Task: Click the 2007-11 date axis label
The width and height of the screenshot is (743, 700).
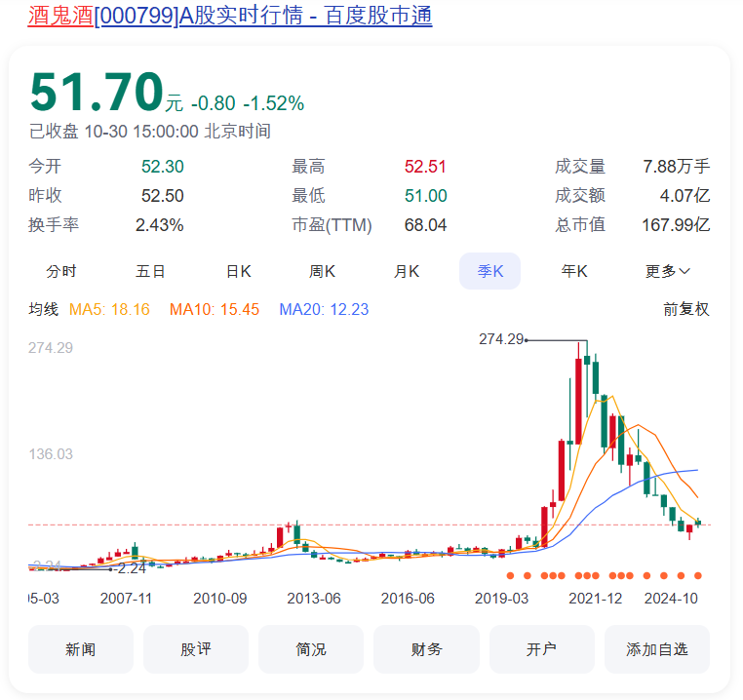Action: tap(126, 598)
